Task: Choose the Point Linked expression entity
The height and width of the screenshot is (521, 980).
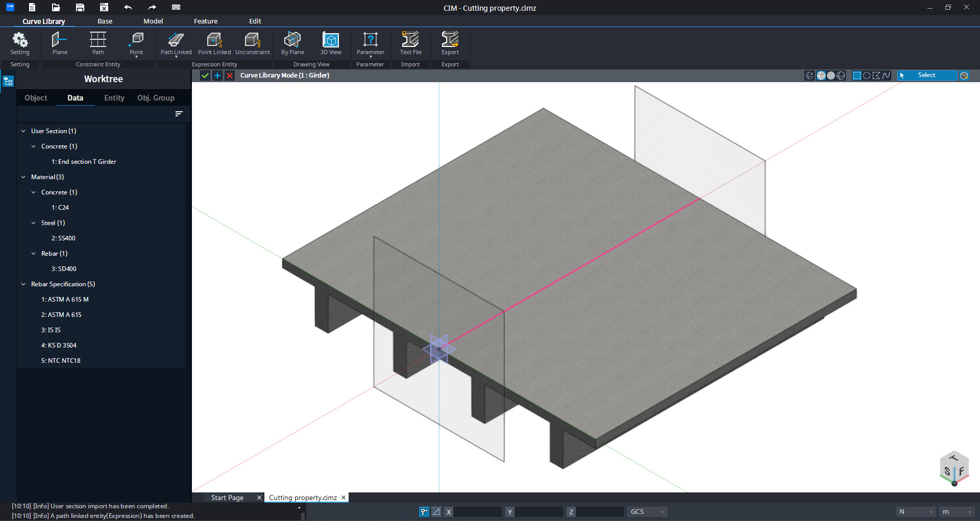Action: 214,43
